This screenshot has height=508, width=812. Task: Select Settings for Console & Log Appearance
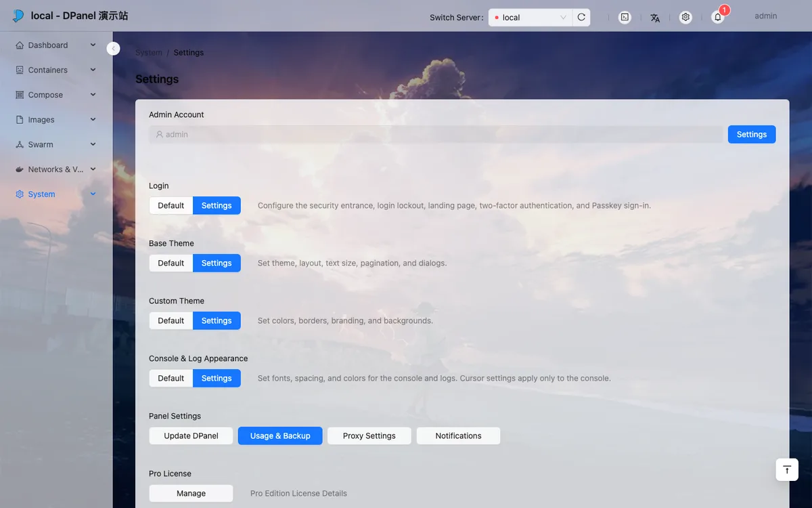coord(217,378)
